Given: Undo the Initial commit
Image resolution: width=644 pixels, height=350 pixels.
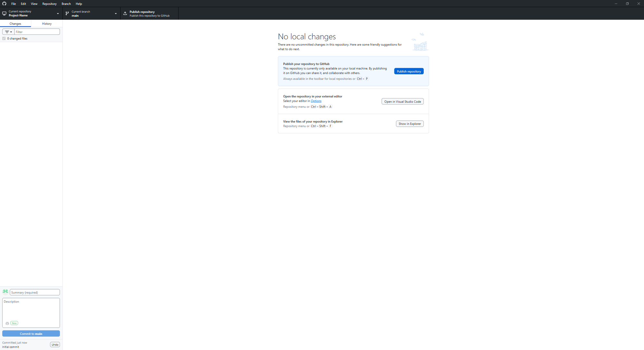Looking at the screenshot, I should point(55,345).
